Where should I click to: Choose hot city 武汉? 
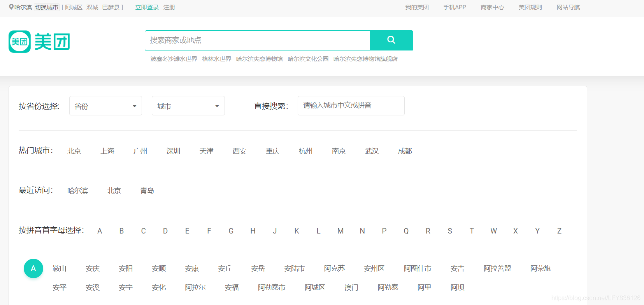pos(372,151)
